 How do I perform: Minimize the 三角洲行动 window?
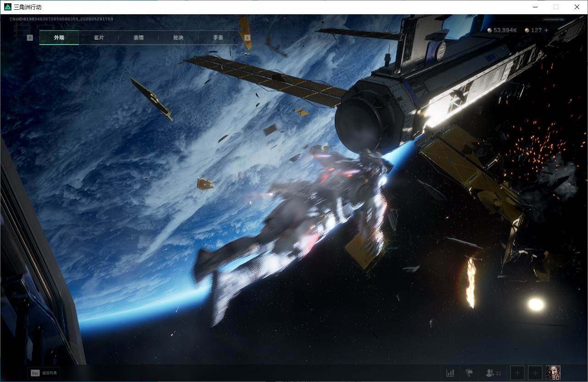click(535, 7)
